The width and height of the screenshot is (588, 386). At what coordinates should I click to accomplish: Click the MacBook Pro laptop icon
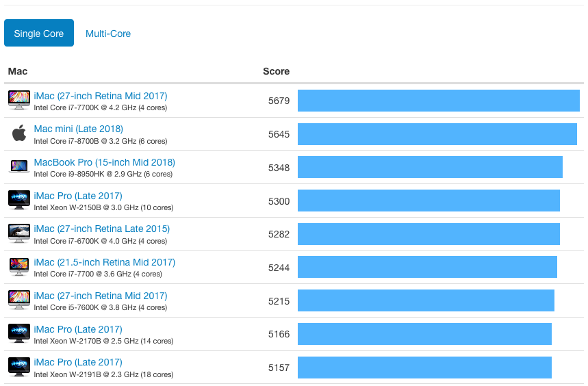coord(19,166)
